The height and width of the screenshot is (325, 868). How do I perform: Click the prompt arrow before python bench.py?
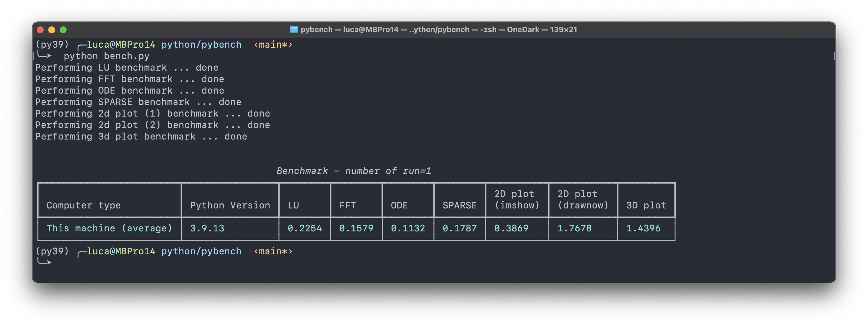[x=44, y=55]
